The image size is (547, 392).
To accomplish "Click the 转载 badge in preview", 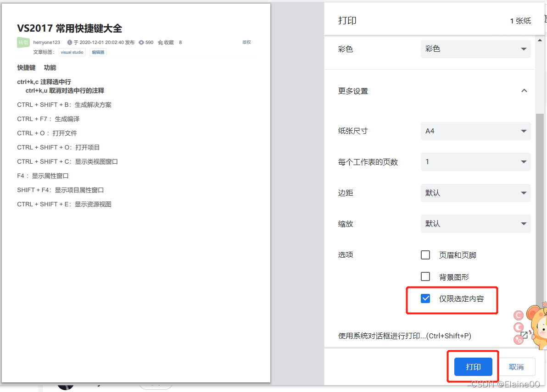I will tap(23, 42).
